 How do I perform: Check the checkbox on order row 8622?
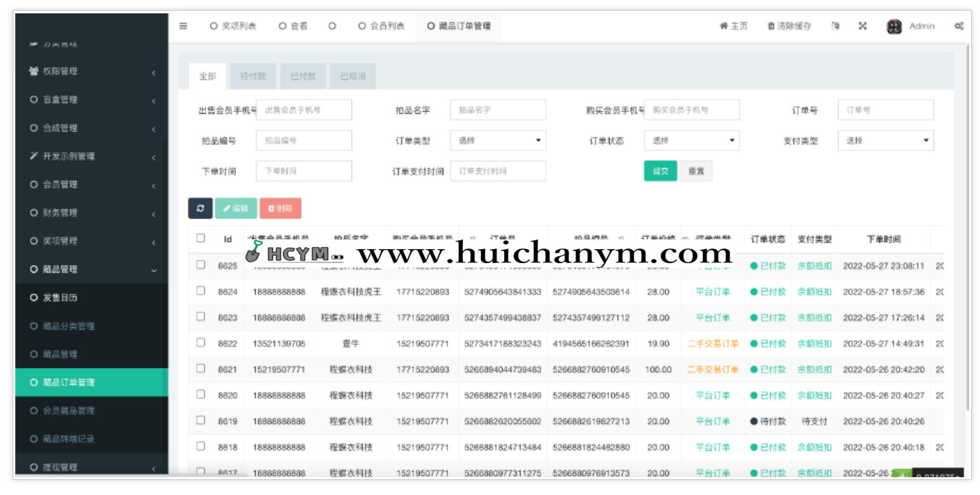click(201, 343)
